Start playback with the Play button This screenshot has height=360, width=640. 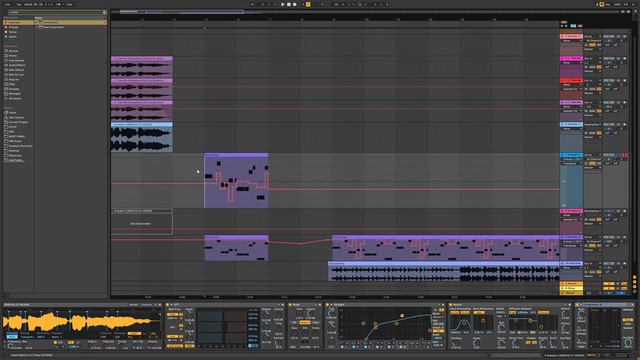tap(282, 4)
